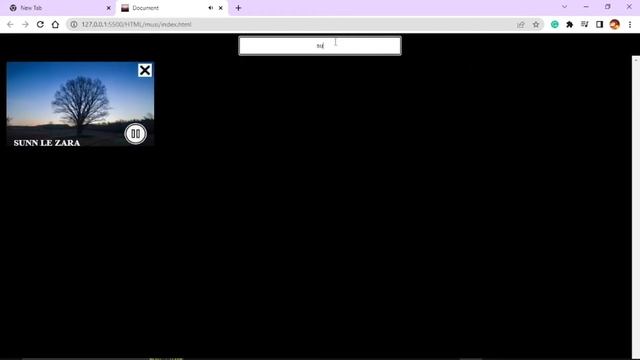Pause the Sunn Le Zara song
This screenshot has width=640, height=360.
135,133
